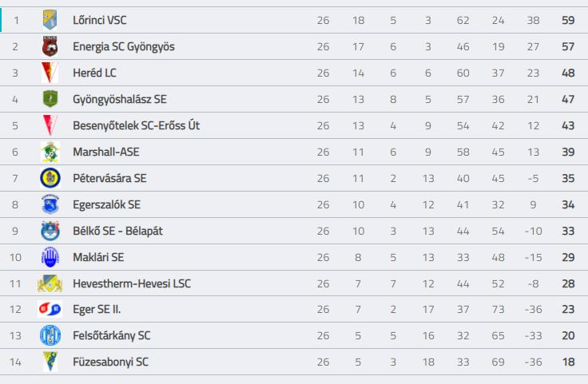Open the Felsőtárkány SC team name
Screen dimensions: 588x384
point(111,335)
